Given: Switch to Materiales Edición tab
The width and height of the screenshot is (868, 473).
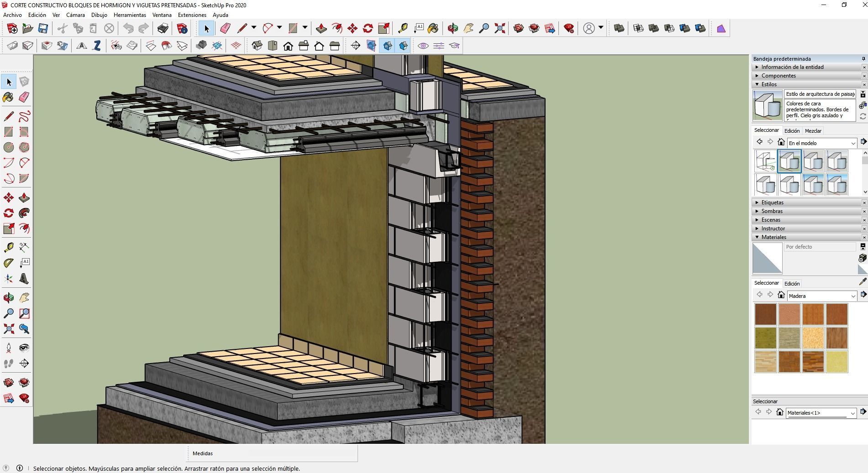Looking at the screenshot, I should tap(792, 284).
